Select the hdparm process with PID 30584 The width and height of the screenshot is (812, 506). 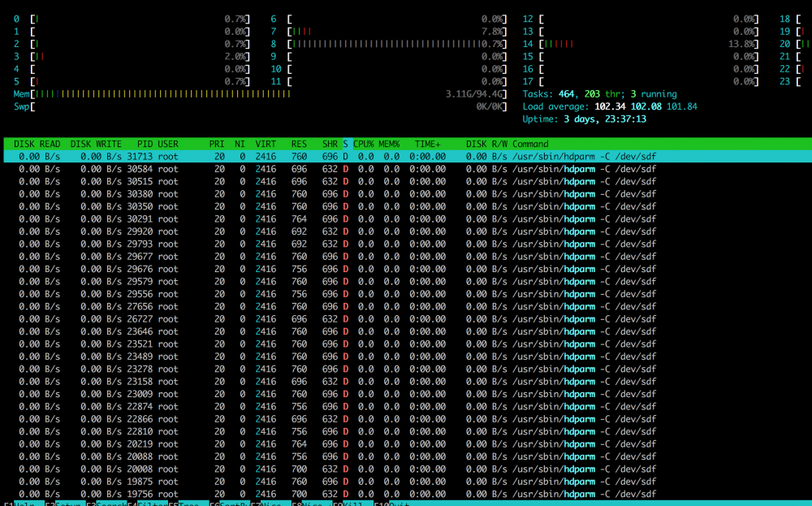408,169
